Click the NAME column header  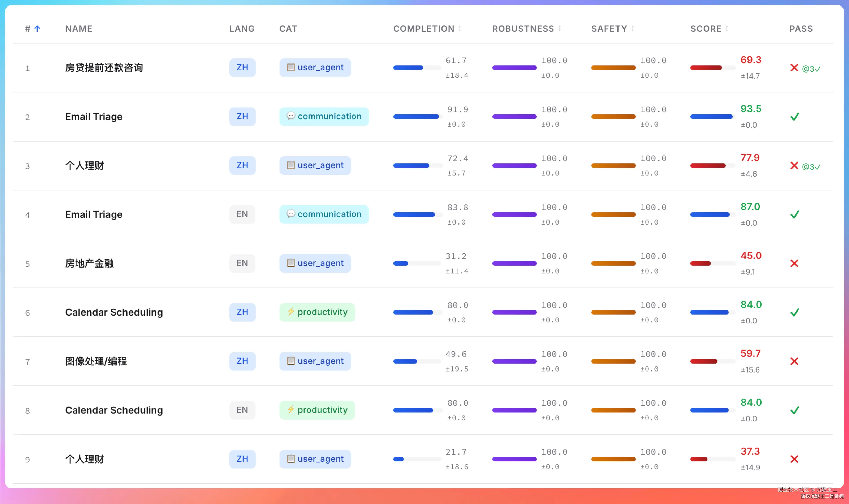[79, 29]
